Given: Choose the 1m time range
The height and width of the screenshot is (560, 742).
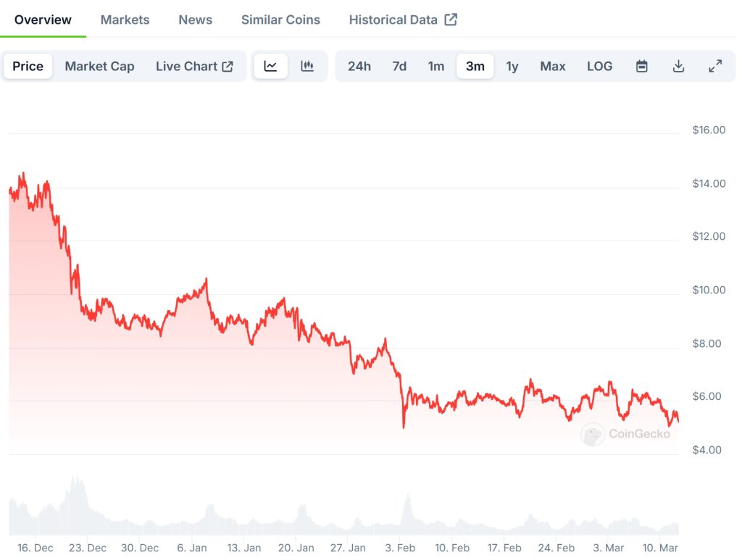Looking at the screenshot, I should [x=435, y=66].
